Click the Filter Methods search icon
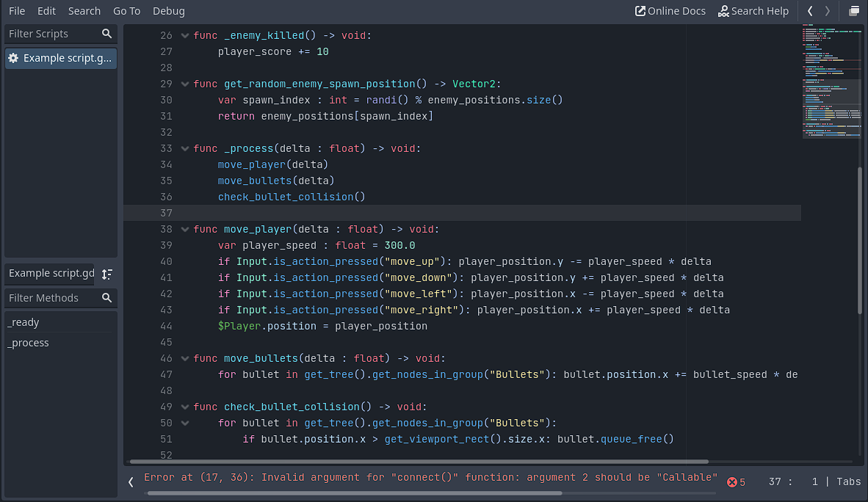The width and height of the screenshot is (868, 502). click(106, 298)
